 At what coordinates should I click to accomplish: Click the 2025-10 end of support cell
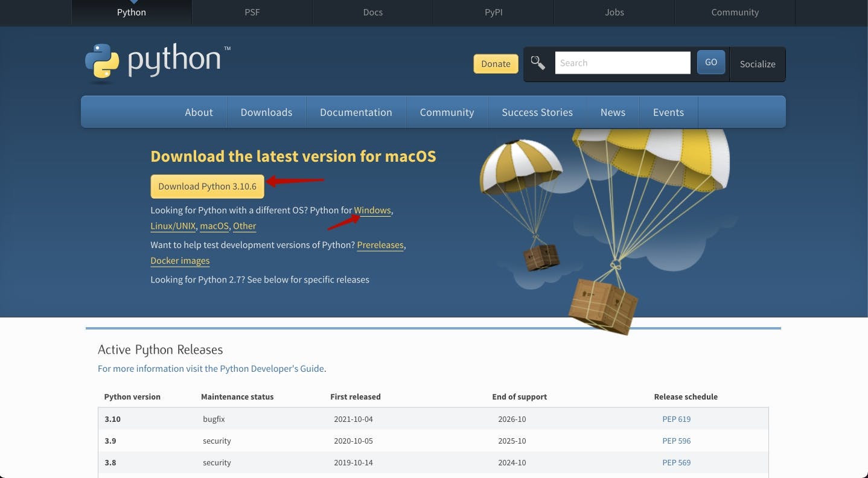click(512, 441)
